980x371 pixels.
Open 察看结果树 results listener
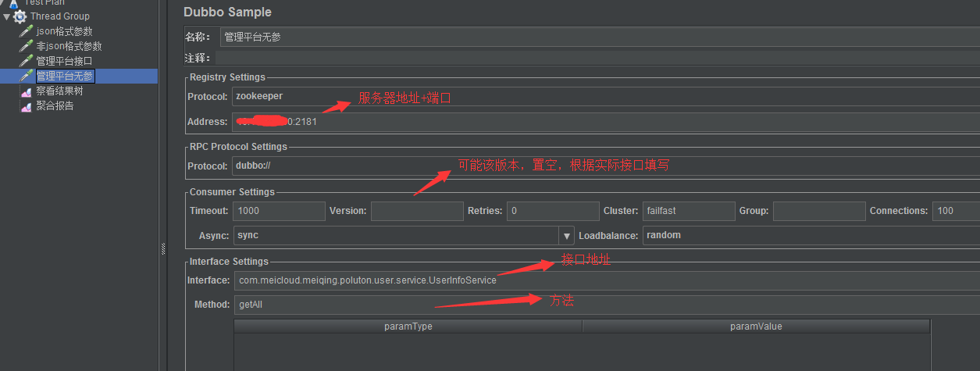coord(59,91)
